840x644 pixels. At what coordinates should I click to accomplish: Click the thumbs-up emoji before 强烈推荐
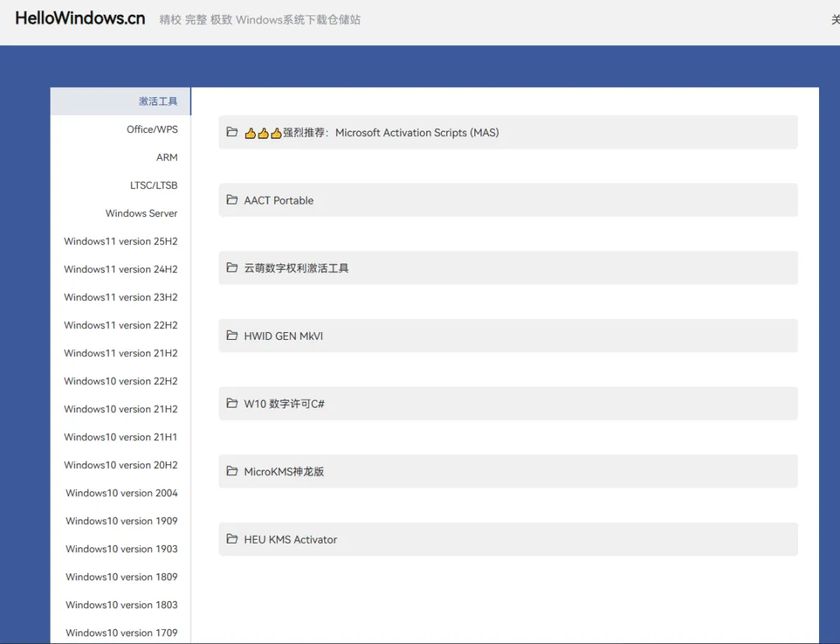[x=263, y=133]
